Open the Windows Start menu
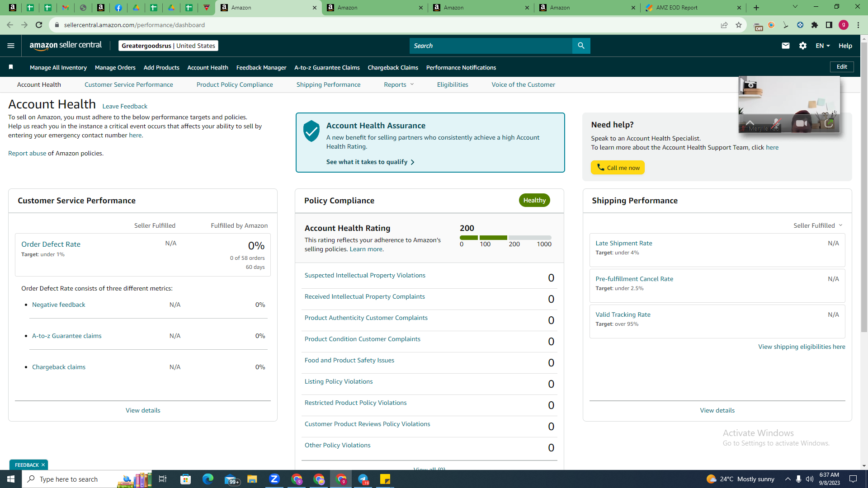This screenshot has height=488, width=868. [x=11, y=479]
